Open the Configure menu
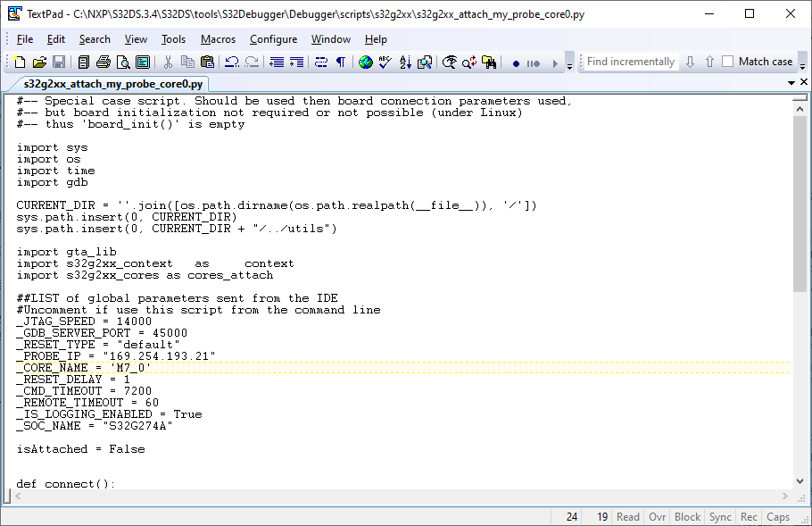This screenshot has width=812, height=526. 274,39
